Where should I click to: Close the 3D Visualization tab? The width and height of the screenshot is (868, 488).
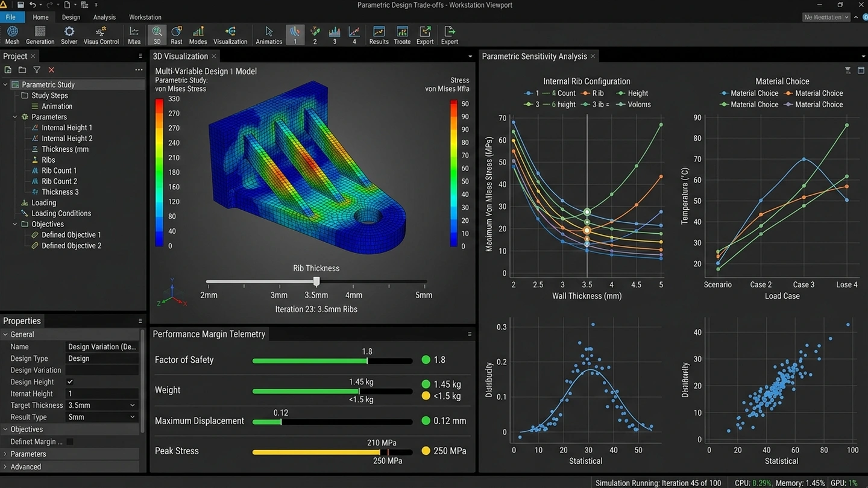pyautogui.click(x=214, y=57)
